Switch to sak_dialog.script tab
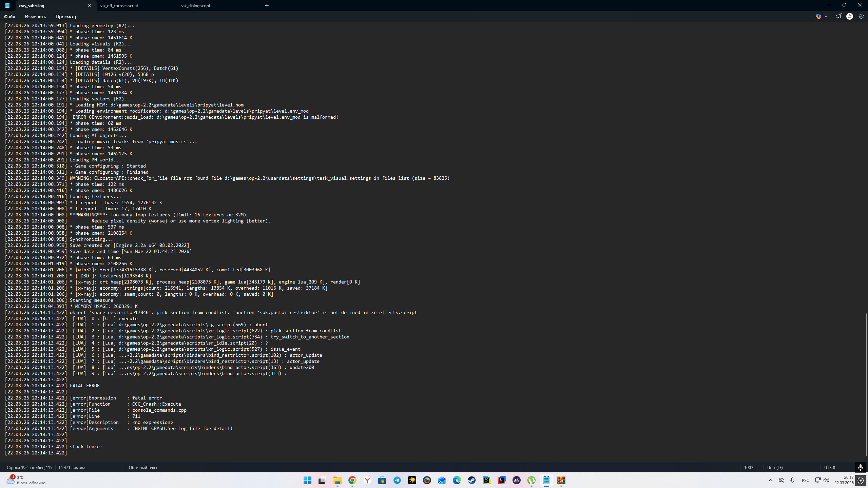The height and width of the screenshot is (488, 868). coord(195,5)
